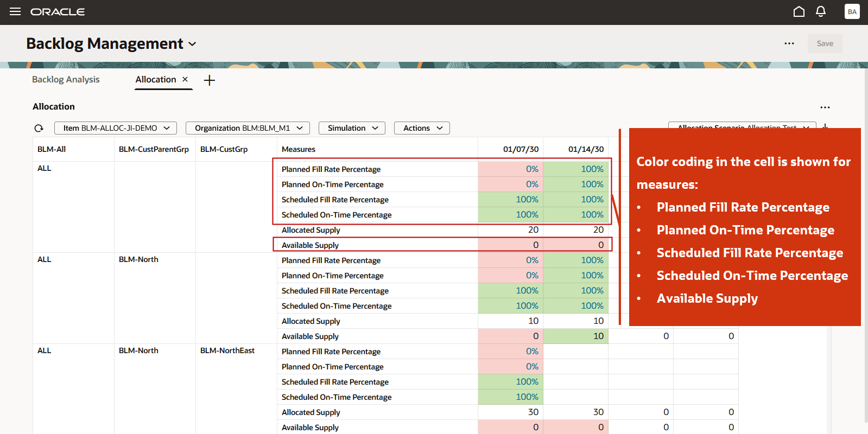868x434 pixels.
Task: Open the hamburger navigation menu
Action: [15, 11]
